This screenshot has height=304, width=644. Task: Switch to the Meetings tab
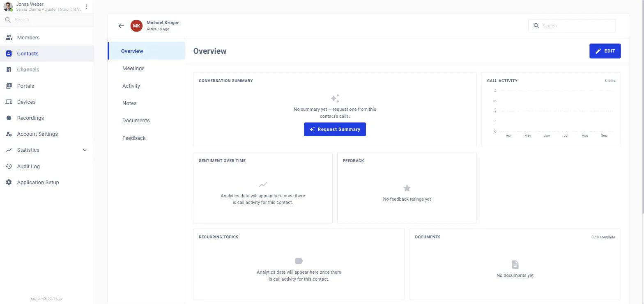pos(147,69)
